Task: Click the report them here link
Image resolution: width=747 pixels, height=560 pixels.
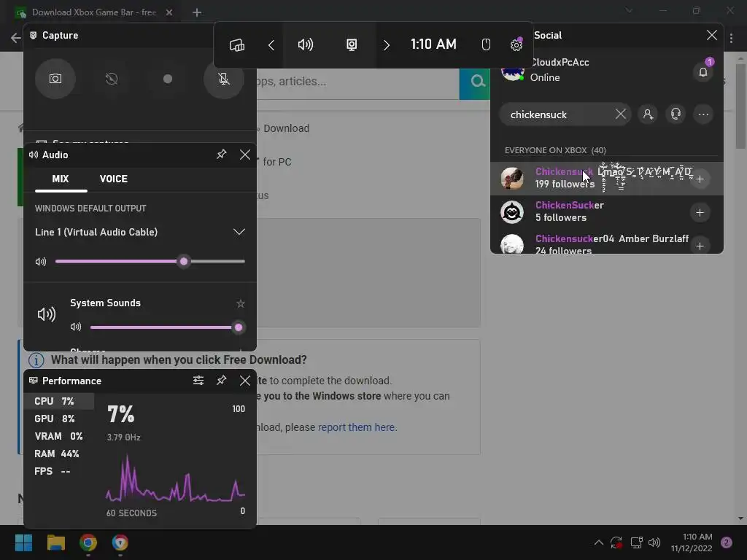Action: pyautogui.click(x=356, y=427)
